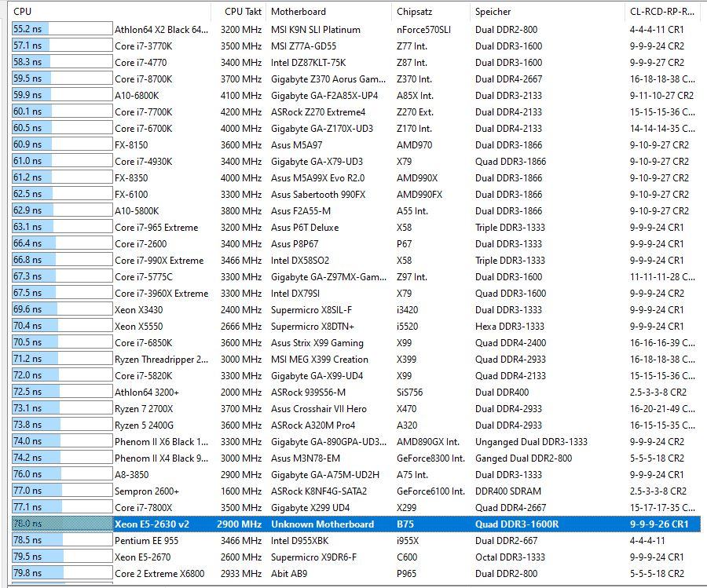707x588 pixels.
Task: Select the 55.2 ns latency bar
Action: (x=62, y=29)
